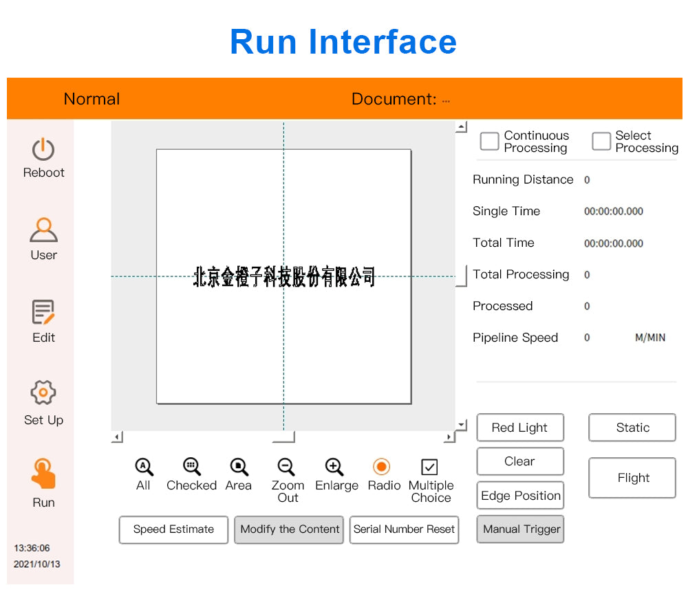
Task: Click the Total Processing label
Action: pyautogui.click(x=521, y=274)
